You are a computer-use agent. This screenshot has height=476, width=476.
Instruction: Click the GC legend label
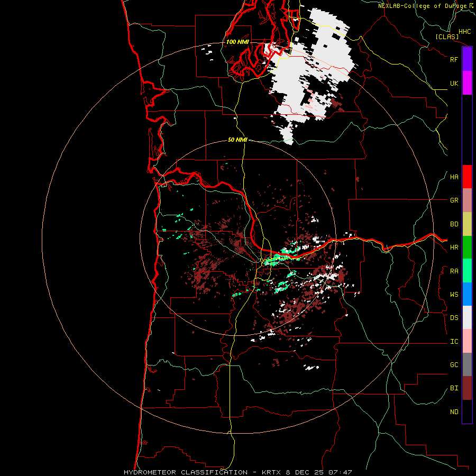(454, 365)
